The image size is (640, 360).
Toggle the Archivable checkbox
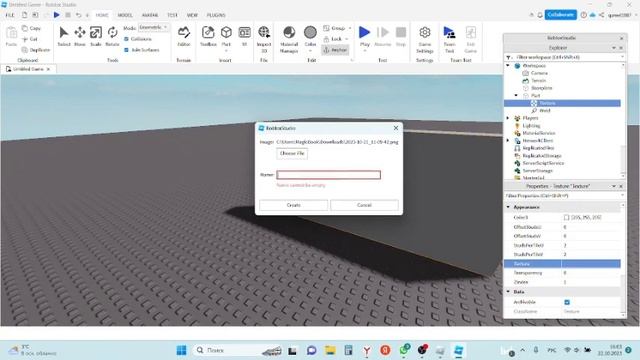[x=567, y=302]
